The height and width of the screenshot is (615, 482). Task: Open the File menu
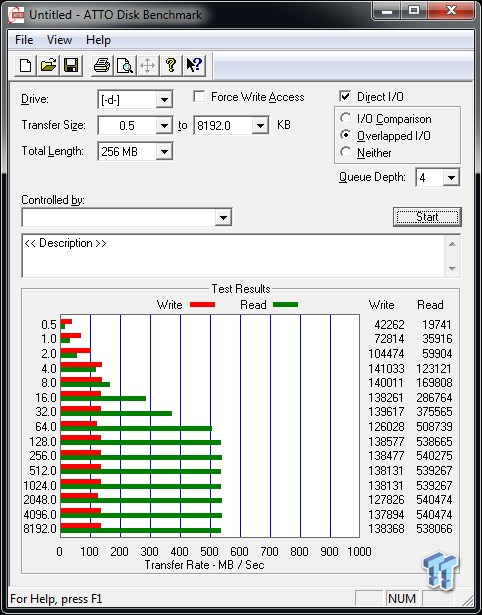(24, 40)
